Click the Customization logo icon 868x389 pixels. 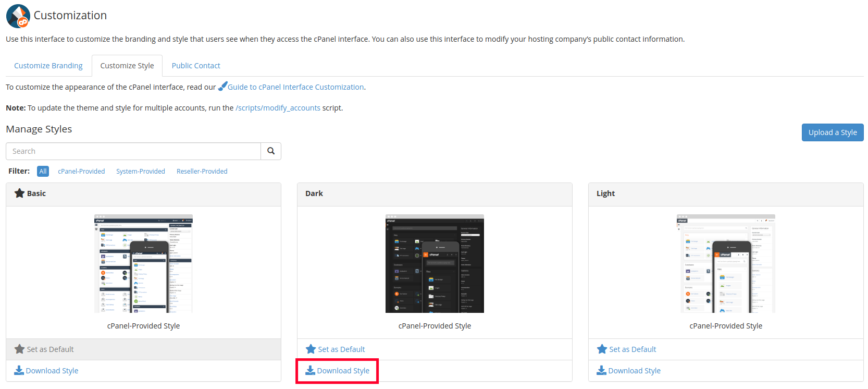coord(18,16)
